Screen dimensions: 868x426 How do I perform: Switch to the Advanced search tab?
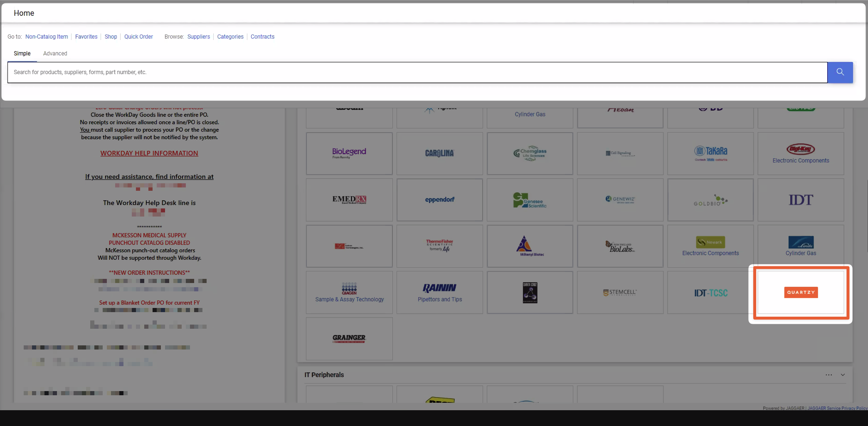click(55, 54)
